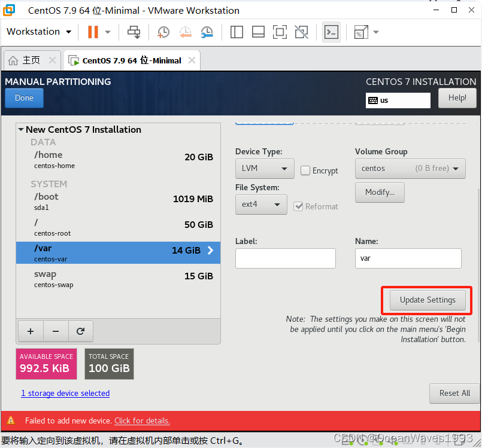Collapse the New CentOS 7 Installation tree
The width and height of the screenshot is (482, 448).
[21, 130]
